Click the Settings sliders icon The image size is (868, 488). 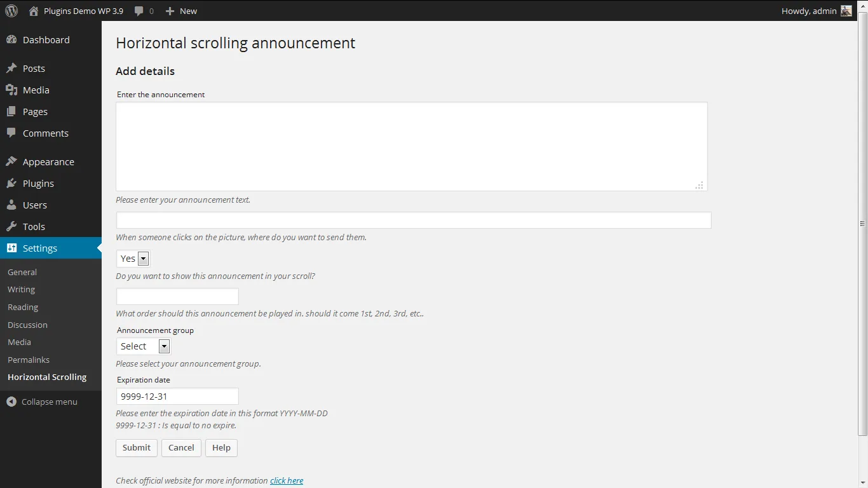(x=11, y=248)
